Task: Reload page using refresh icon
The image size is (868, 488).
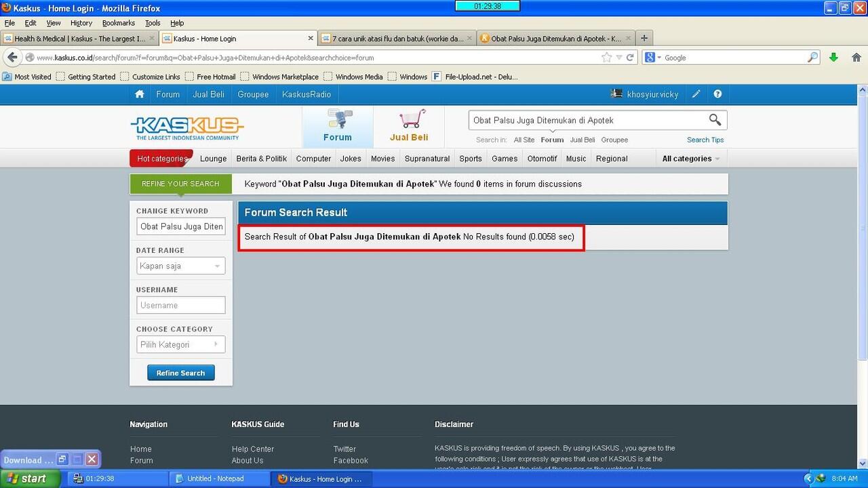Action: coord(630,58)
